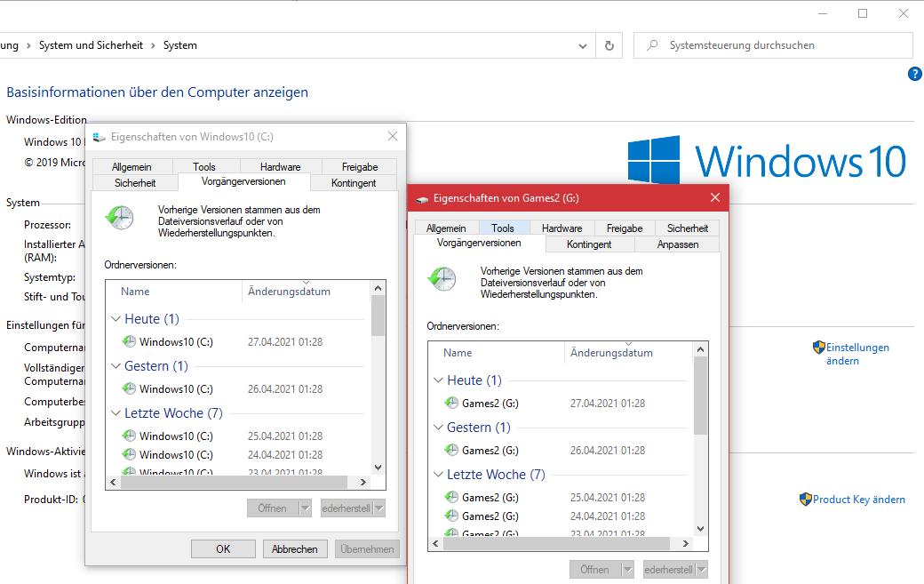924x584 pixels.
Task: Close the Games2 (G:) properties dialog
Action: [x=715, y=197]
